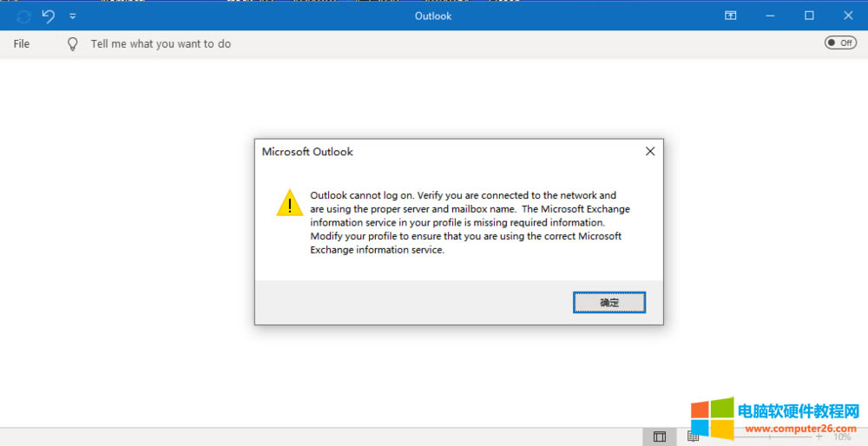
Task: Open Ribbon Display Options icon
Action: pyautogui.click(x=731, y=16)
